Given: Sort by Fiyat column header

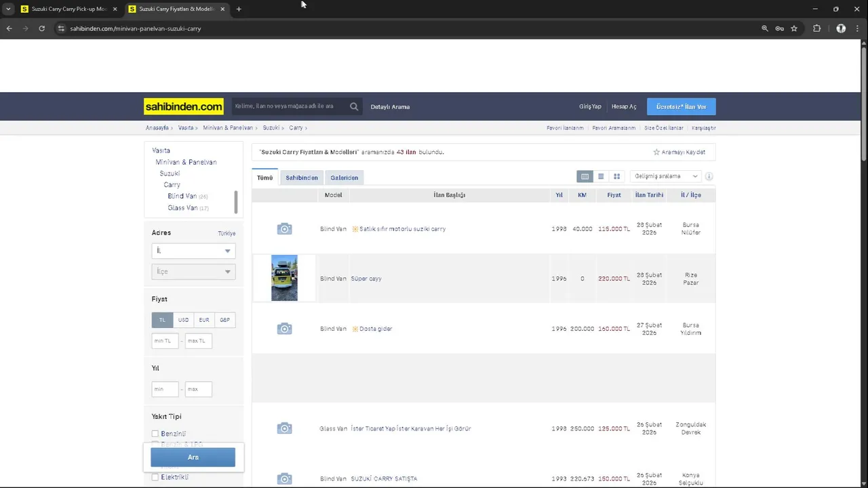Looking at the screenshot, I should pyautogui.click(x=614, y=195).
